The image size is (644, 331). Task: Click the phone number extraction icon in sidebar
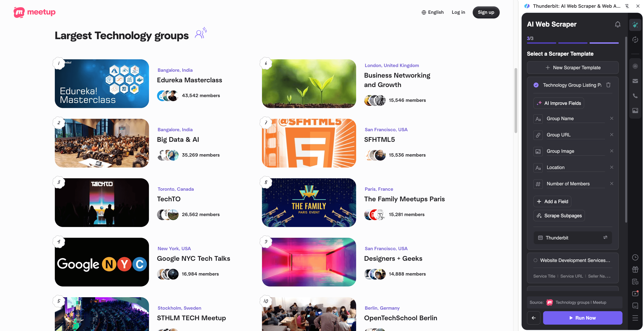635,96
